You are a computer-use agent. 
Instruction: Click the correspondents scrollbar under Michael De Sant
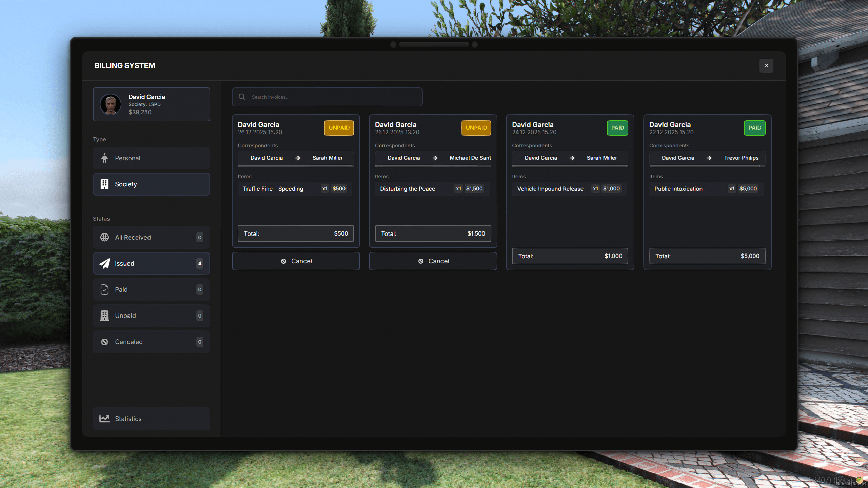[x=426, y=166]
